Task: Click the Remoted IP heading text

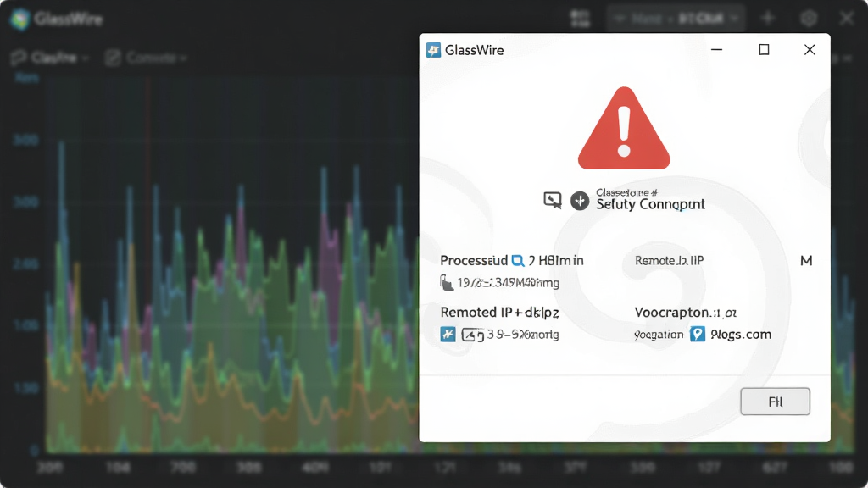Action: coord(499,313)
